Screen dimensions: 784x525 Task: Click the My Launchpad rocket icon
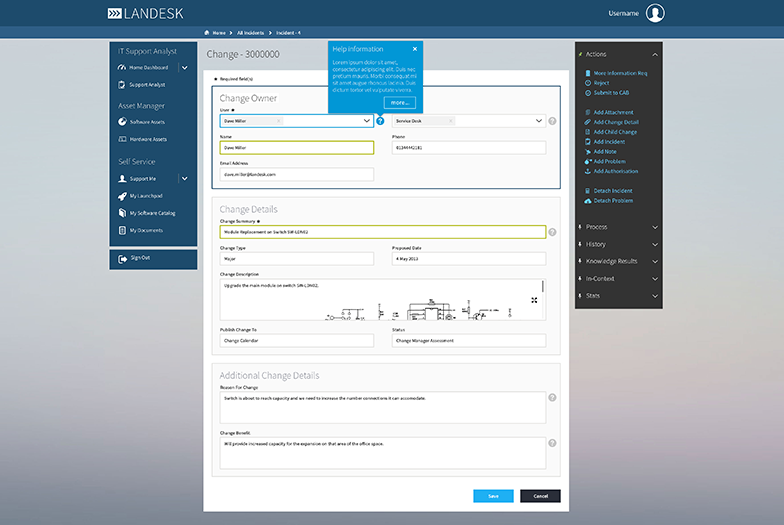121,196
